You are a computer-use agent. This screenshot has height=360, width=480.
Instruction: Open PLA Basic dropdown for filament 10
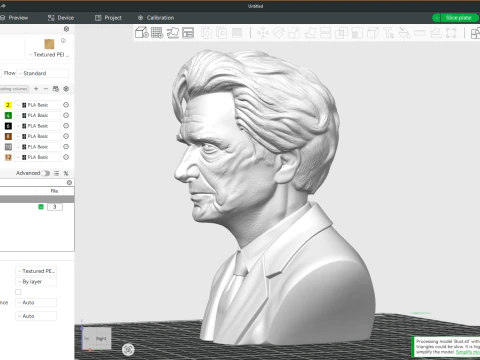(38, 147)
